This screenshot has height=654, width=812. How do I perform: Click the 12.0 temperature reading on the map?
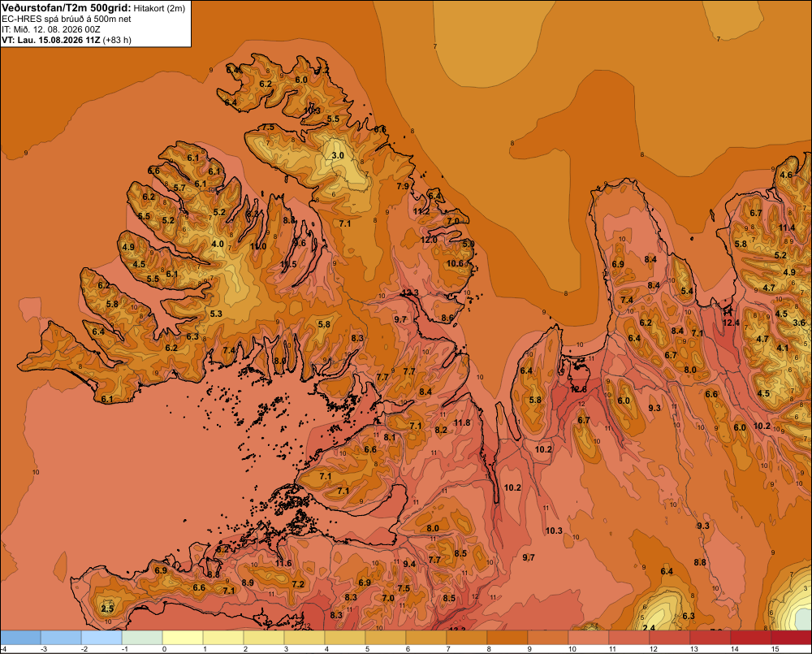[x=429, y=240]
